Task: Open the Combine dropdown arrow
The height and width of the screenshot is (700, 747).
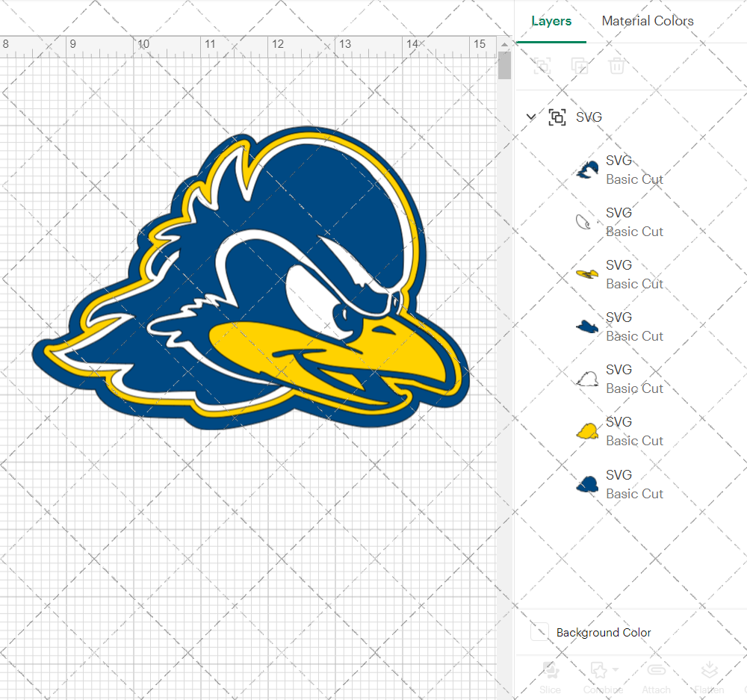Action: click(x=616, y=670)
